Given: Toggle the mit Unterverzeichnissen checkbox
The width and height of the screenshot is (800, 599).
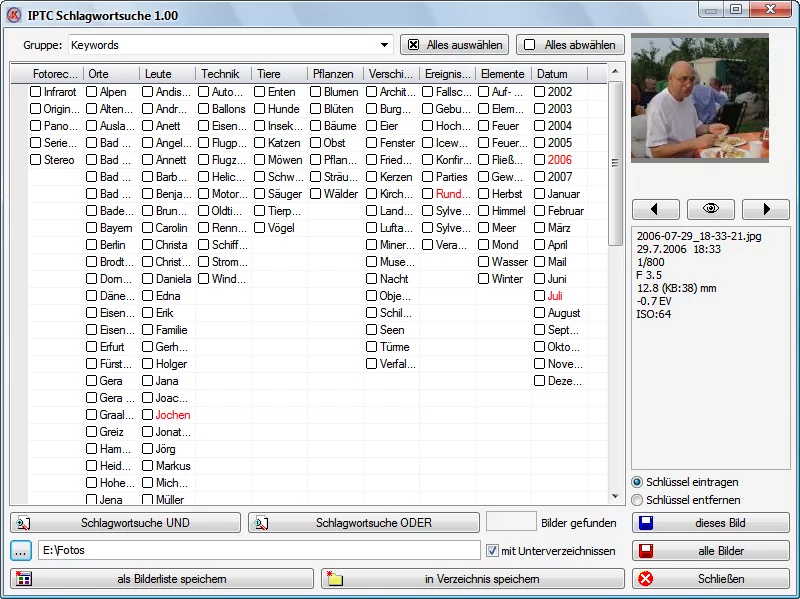Looking at the screenshot, I should click(492, 550).
